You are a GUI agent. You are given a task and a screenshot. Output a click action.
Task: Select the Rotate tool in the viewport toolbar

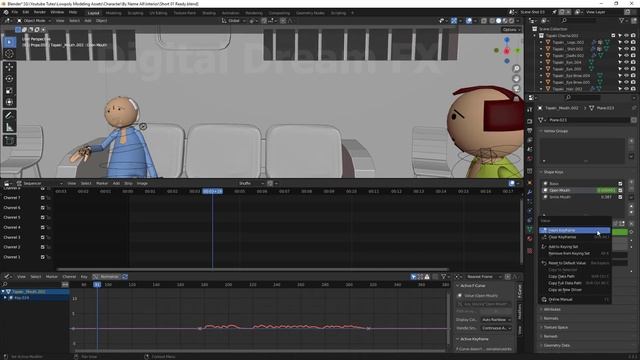click(9, 78)
